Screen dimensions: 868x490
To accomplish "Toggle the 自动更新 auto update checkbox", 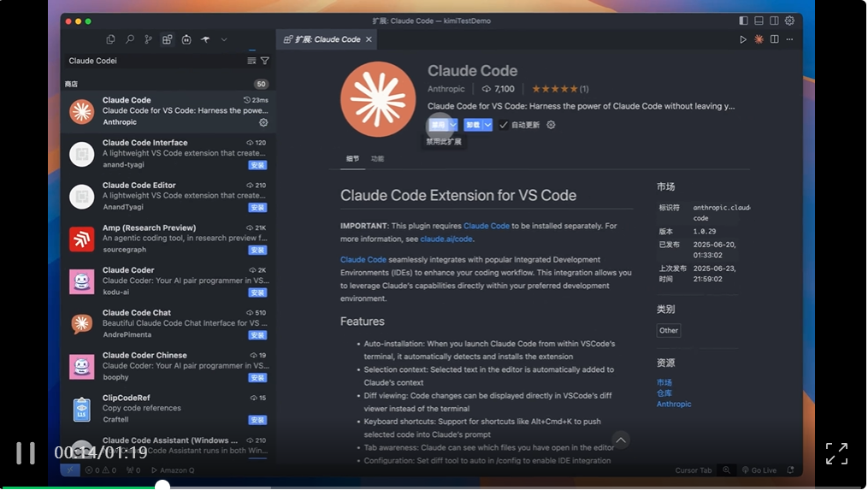I will tap(503, 125).
